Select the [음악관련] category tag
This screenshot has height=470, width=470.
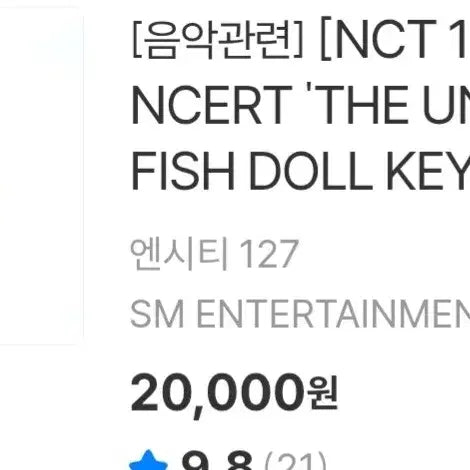pyautogui.click(x=218, y=40)
